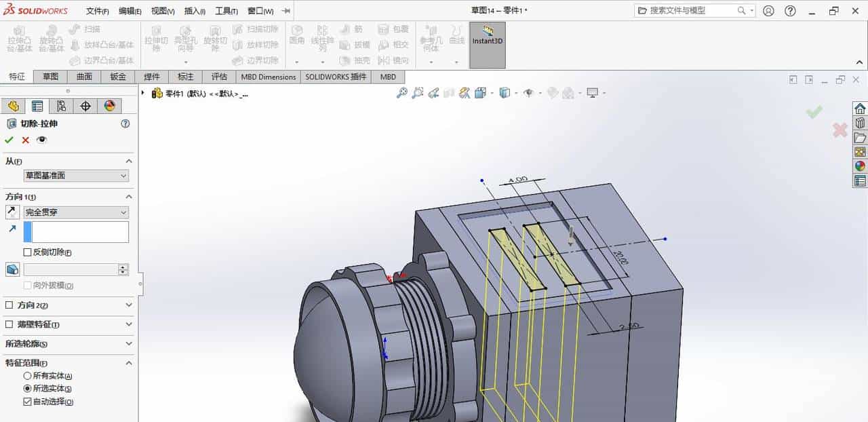Switch to the 钣金 ribbon tab
Screen dimensions: 868x422
[117, 77]
